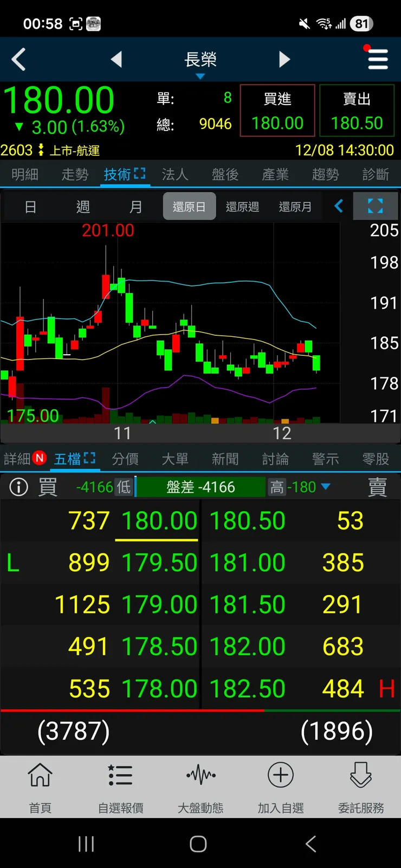Expand the 五檔 panel icon

pyautogui.click(x=89, y=458)
